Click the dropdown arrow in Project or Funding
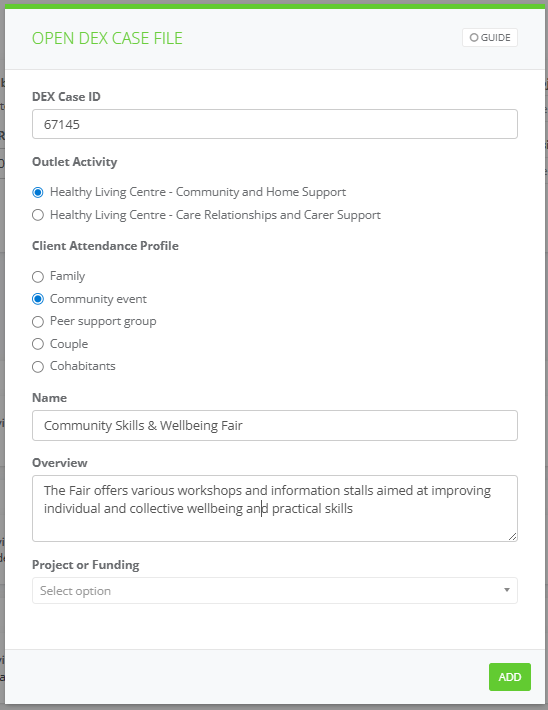Screen dimensions: 548x710 [x=507, y=590]
